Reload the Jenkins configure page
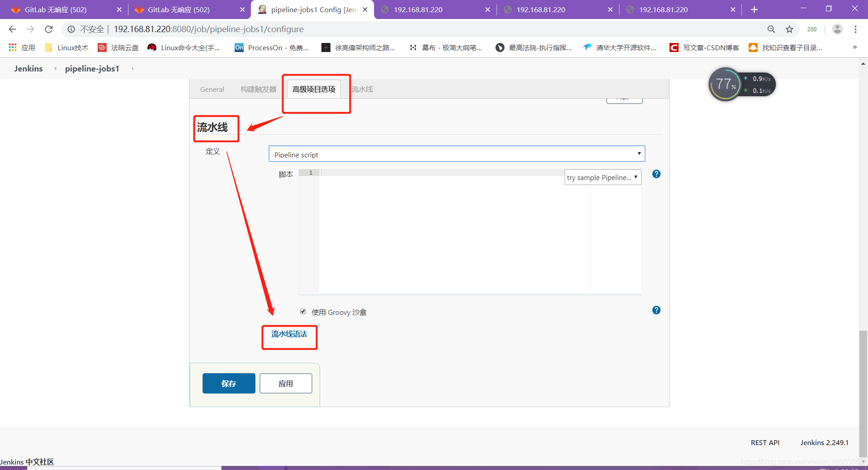Viewport: 868px width, 470px height. pos(49,29)
